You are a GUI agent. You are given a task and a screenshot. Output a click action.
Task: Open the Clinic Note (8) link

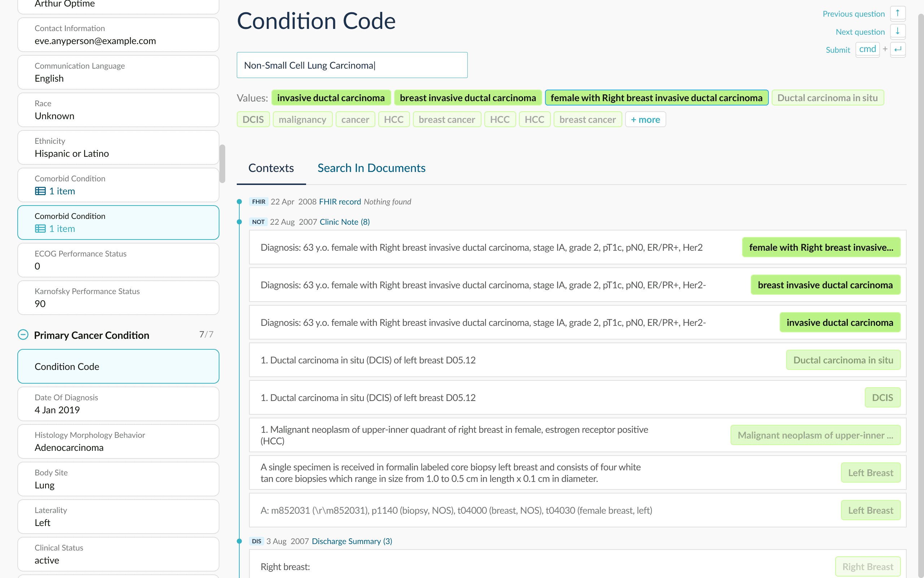[344, 222]
